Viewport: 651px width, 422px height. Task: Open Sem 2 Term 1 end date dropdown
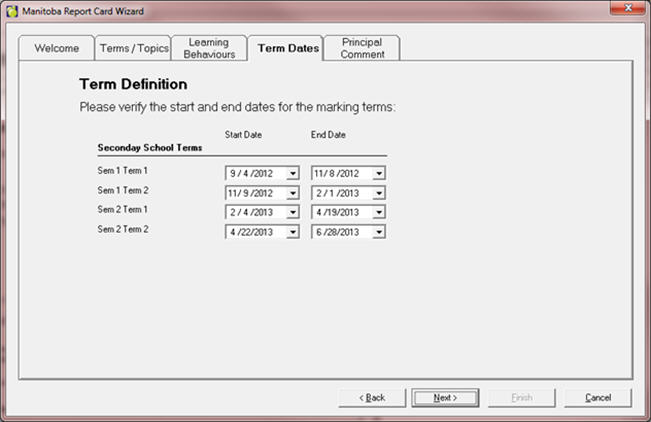378,212
